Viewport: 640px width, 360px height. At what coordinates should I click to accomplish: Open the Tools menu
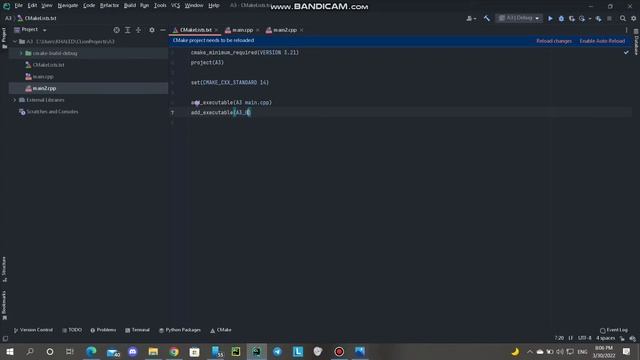(160, 5)
